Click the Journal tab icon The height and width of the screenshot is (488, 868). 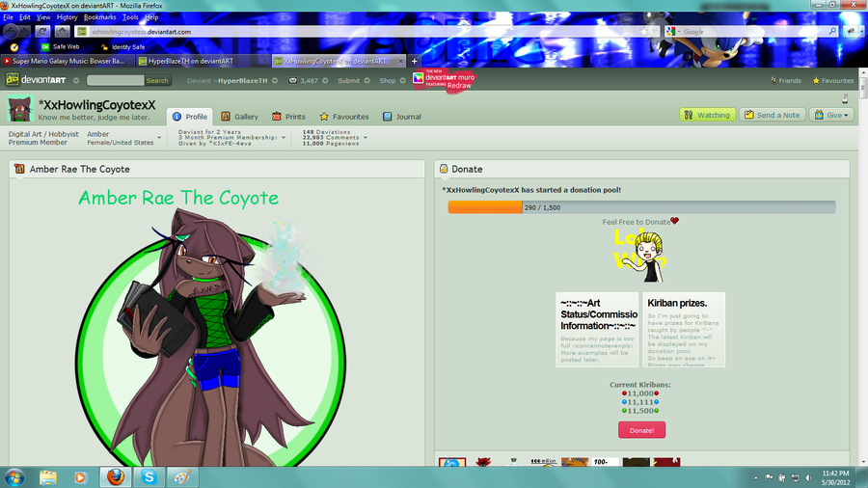tap(388, 117)
